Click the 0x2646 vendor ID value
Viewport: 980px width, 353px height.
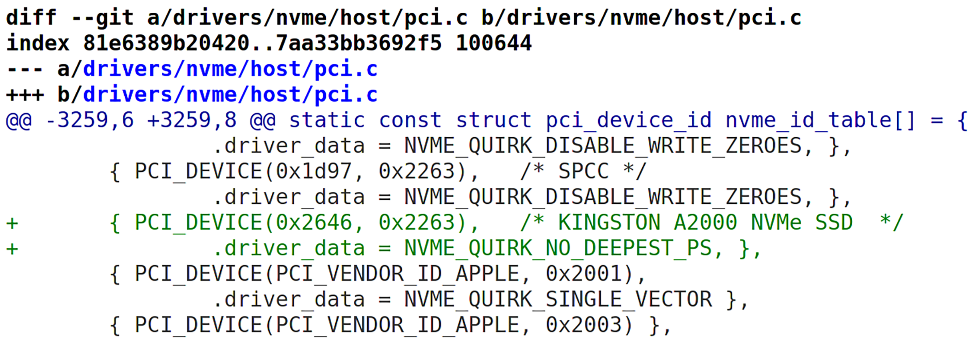click(x=313, y=223)
